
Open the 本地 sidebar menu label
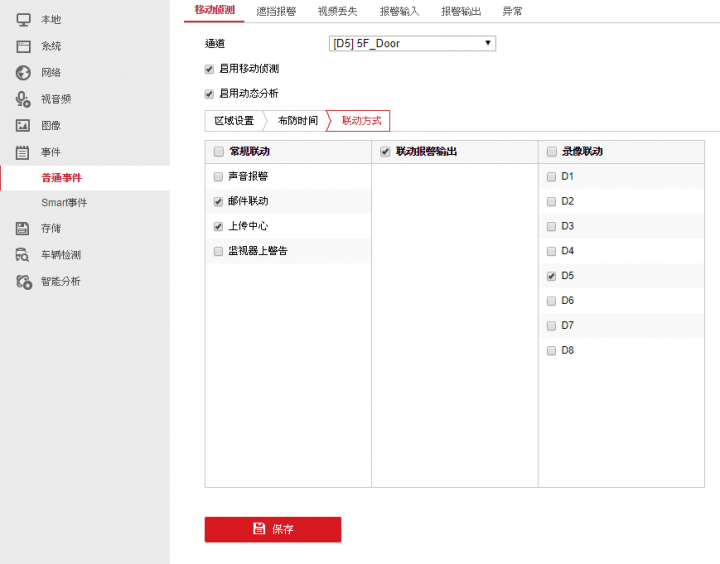(51, 20)
